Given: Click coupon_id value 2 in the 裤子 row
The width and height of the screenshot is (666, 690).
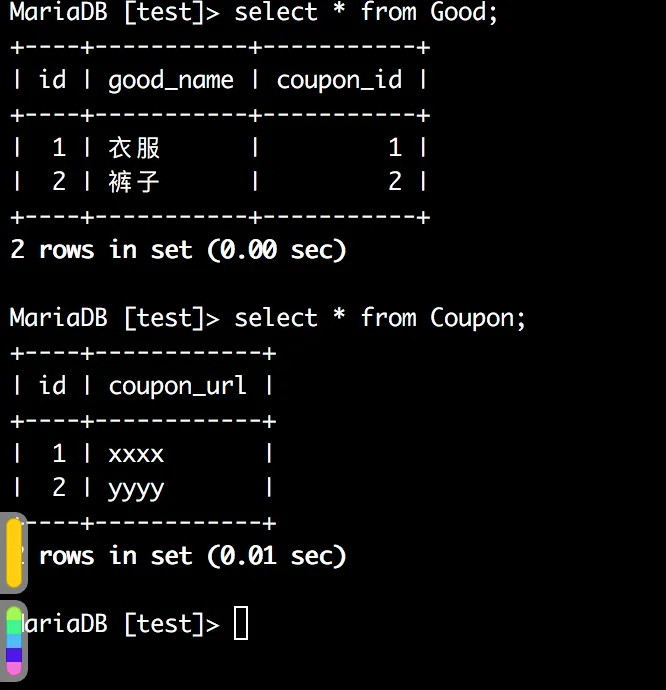Looking at the screenshot, I should tap(395, 182).
